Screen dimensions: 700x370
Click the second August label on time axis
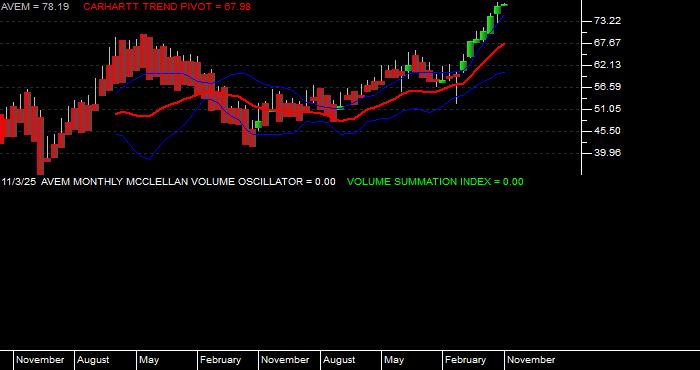(339, 360)
